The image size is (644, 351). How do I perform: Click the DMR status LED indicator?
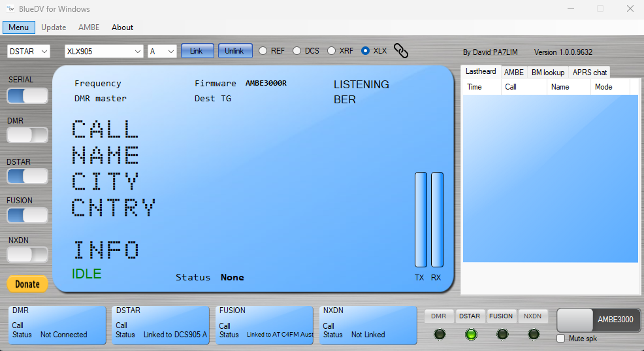[440, 334]
